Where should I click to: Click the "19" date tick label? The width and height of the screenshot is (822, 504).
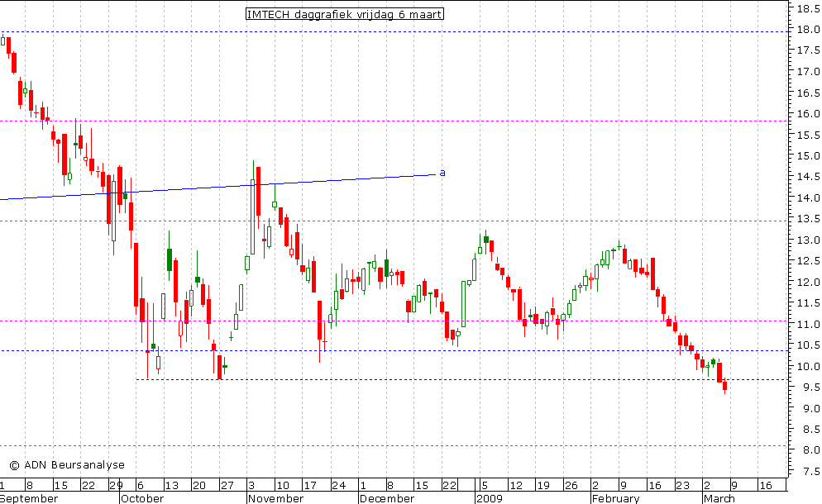coord(543,485)
